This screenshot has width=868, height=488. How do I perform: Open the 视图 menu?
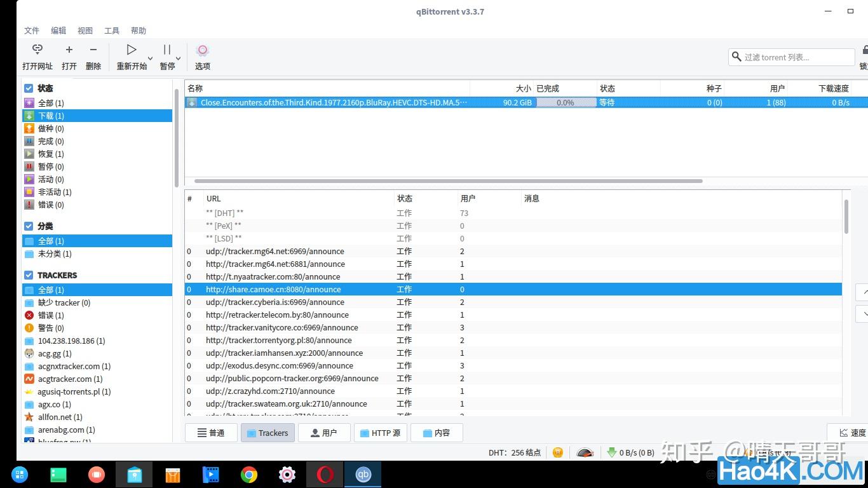[x=85, y=30]
